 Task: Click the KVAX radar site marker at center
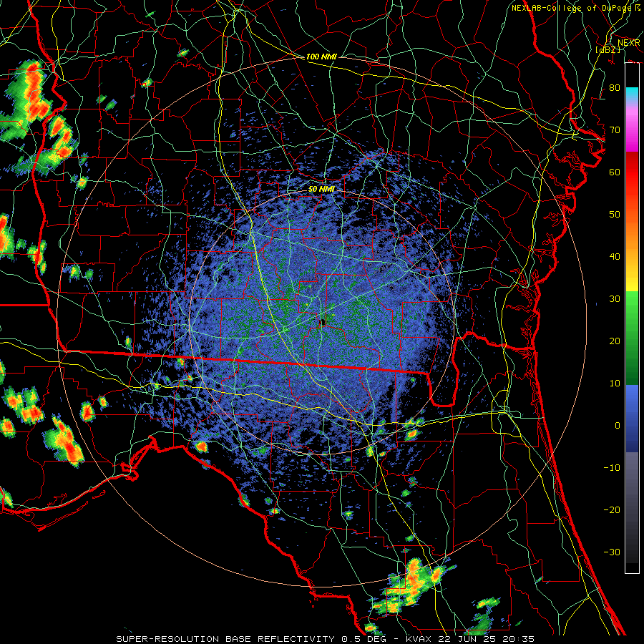323,322
